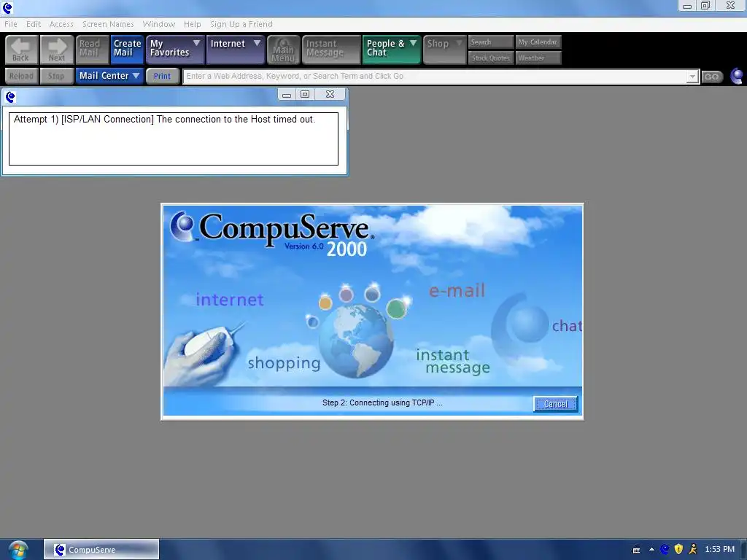Open the Help menu

[193, 24]
